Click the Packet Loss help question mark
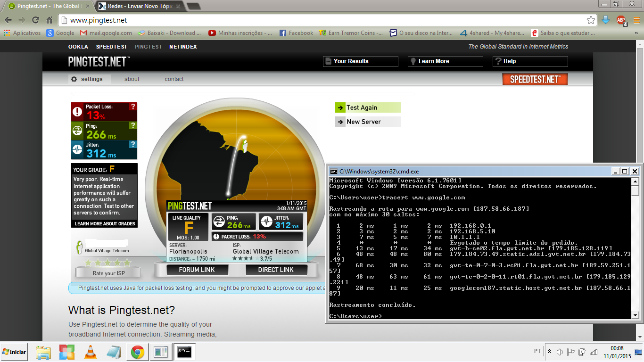 point(133,107)
